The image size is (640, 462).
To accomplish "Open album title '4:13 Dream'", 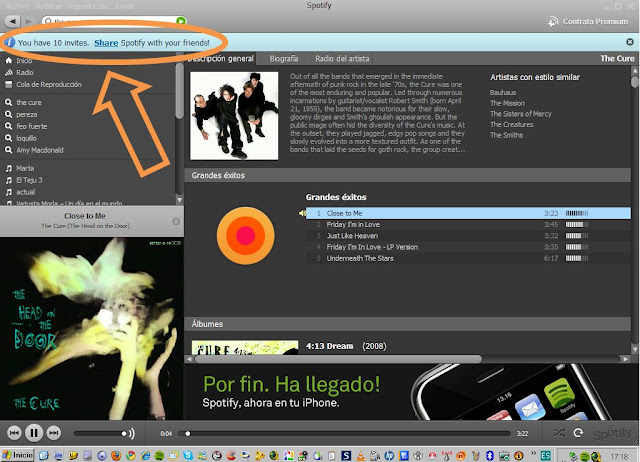I will (x=329, y=346).
